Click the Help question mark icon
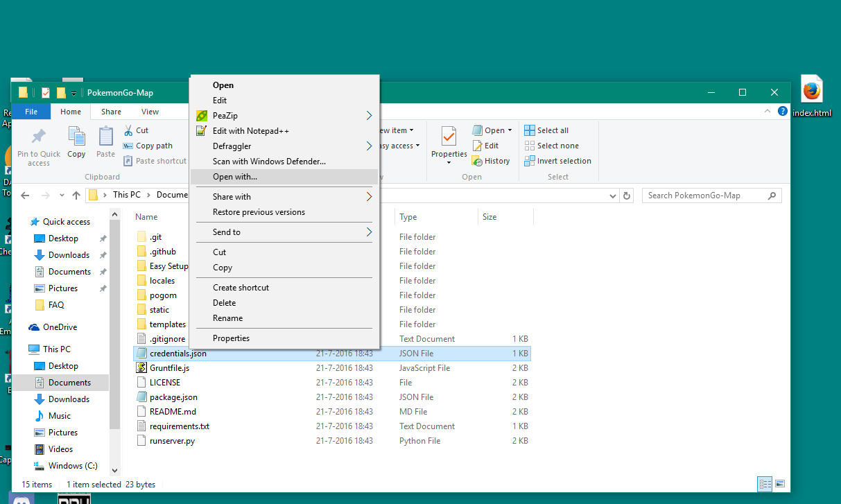Screen dimensions: 841x504 (x=783, y=111)
